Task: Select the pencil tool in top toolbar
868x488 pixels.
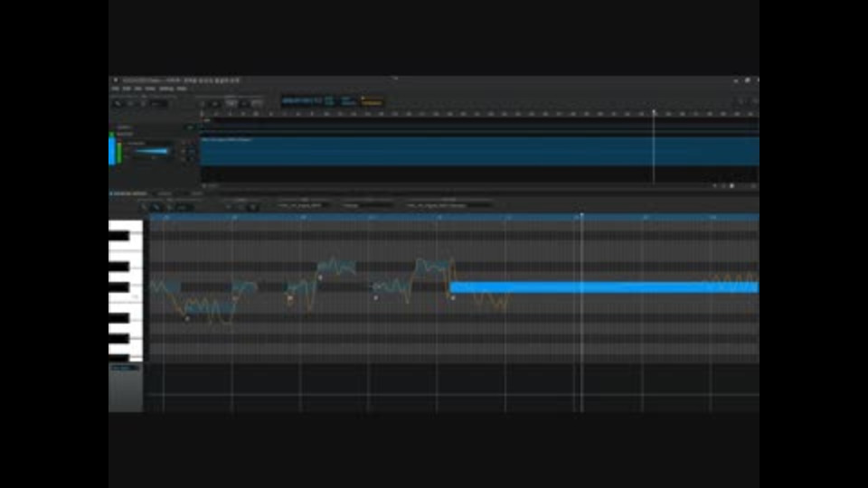Action: [130, 103]
